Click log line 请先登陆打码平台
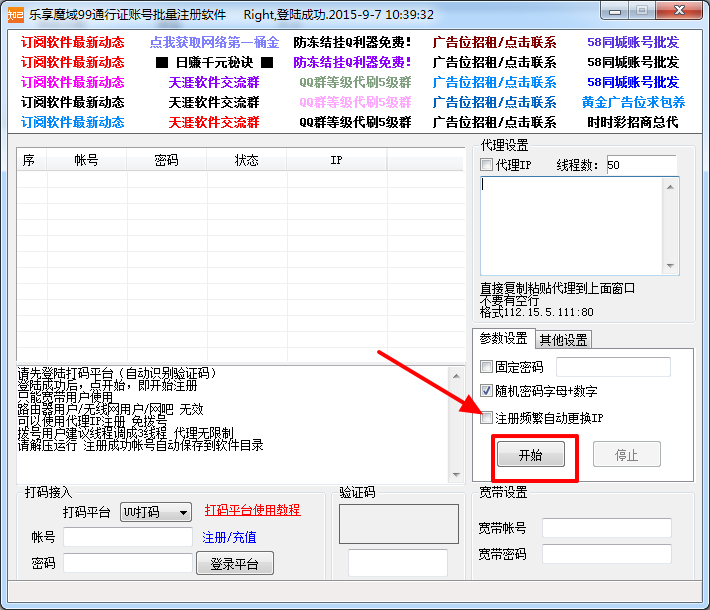 pyautogui.click(x=117, y=373)
